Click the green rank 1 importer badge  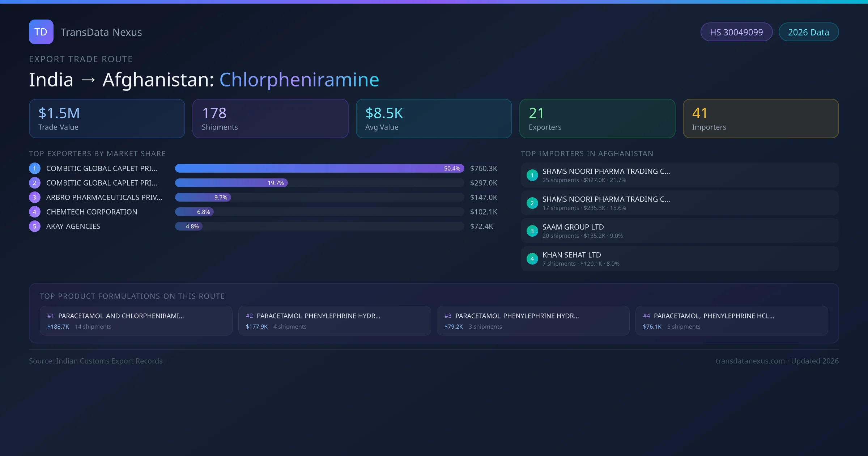point(532,175)
